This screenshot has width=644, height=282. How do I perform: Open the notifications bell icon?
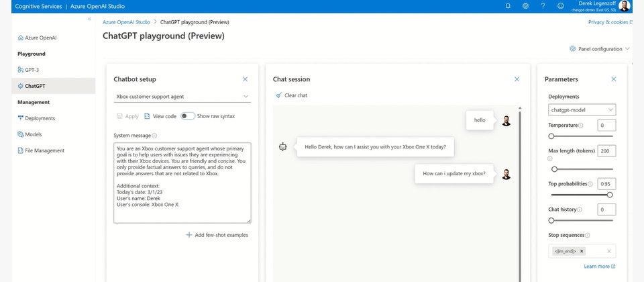[x=508, y=6]
